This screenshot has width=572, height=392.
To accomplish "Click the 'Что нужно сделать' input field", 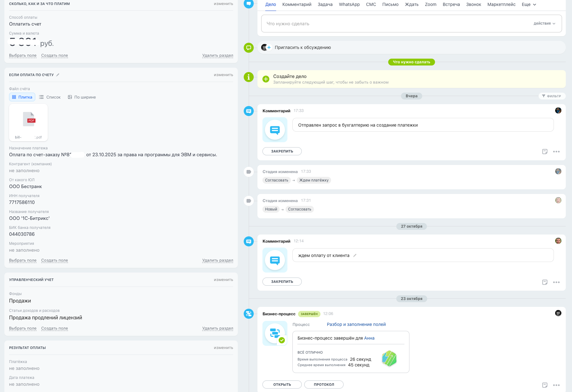I will (x=393, y=24).
